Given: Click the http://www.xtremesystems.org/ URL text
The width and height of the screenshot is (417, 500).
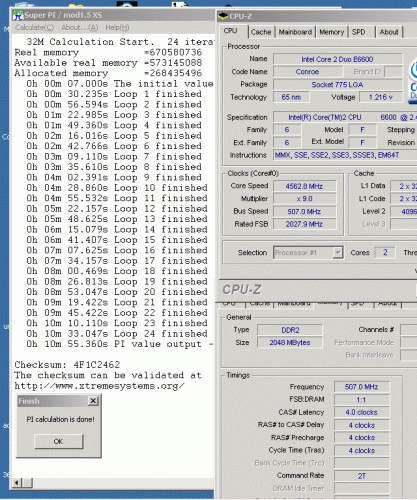Looking at the screenshot, I should (99, 386).
